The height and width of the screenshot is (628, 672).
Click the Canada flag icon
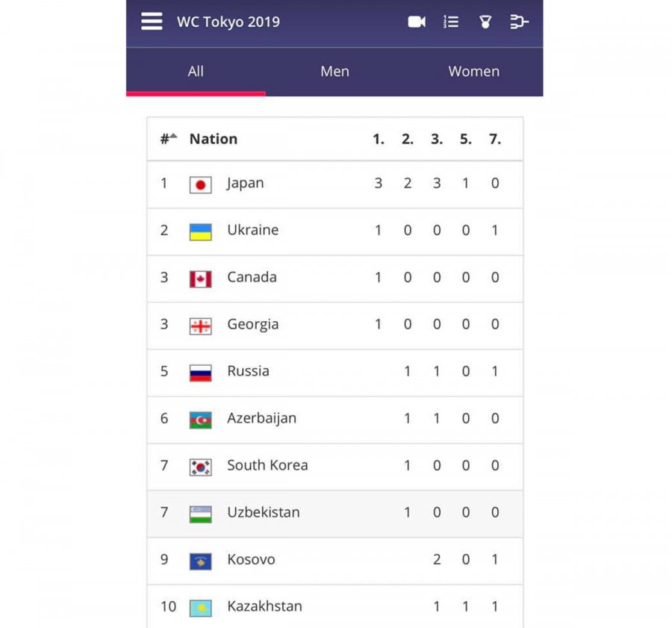click(x=201, y=279)
